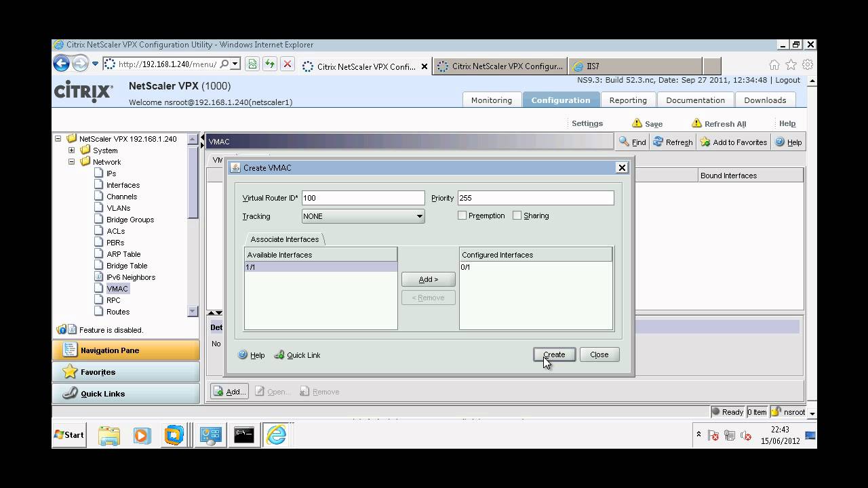Enable the Sharing checkbox
Screen dimensions: 868x488
click(x=517, y=216)
